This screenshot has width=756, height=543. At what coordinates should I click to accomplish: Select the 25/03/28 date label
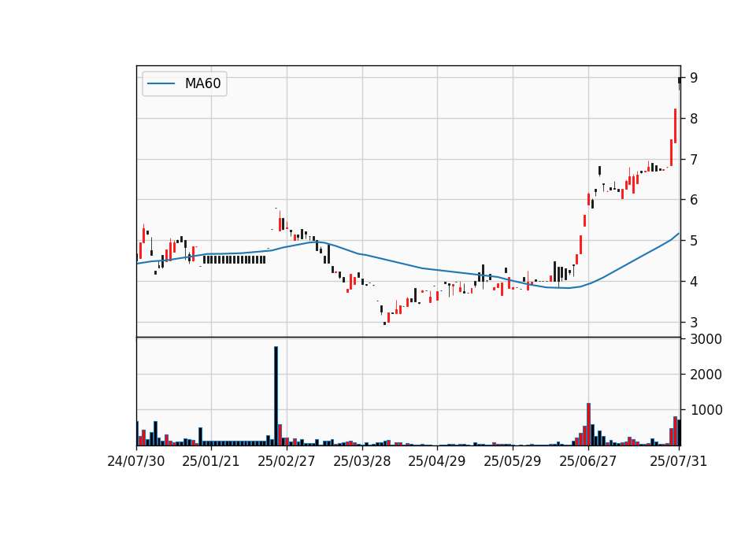pos(362,461)
